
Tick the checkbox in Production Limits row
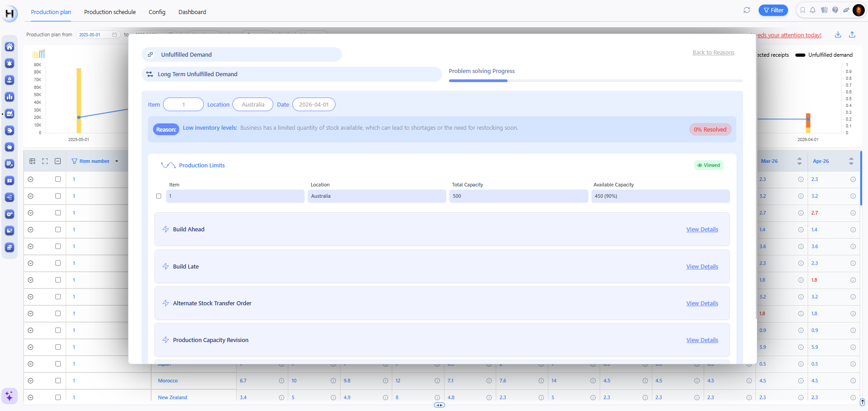tap(158, 196)
